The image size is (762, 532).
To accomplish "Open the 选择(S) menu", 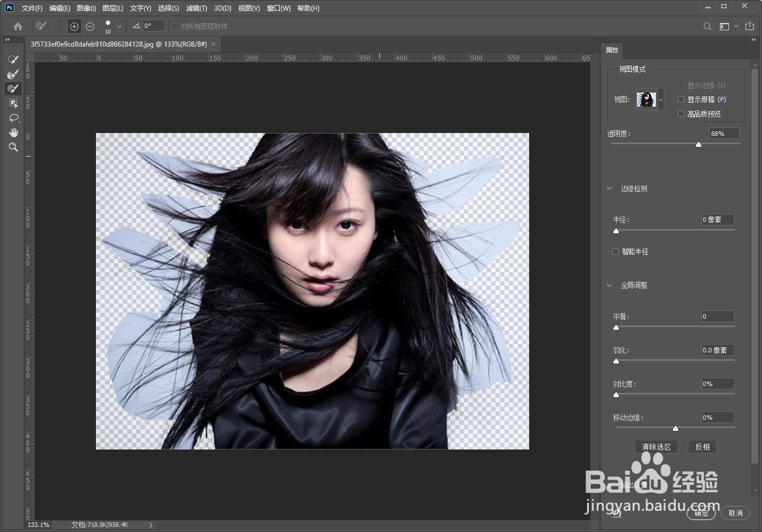I will (x=168, y=8).
